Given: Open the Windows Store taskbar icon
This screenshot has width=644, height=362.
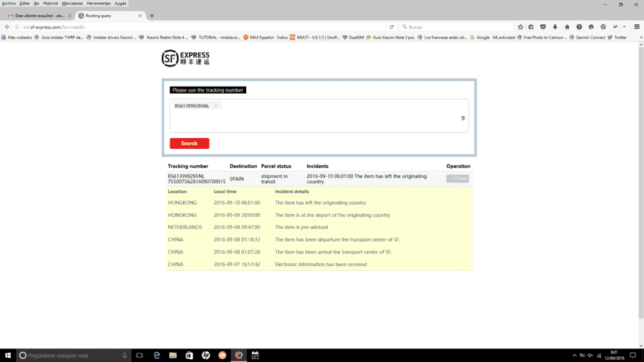Looking at the screenshot, I should [x=190, y=356].
